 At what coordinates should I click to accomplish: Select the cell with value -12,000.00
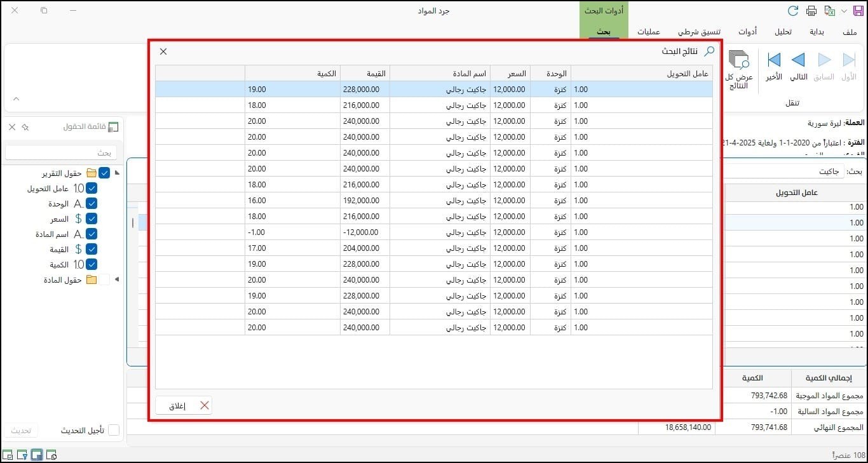point(365,232)
